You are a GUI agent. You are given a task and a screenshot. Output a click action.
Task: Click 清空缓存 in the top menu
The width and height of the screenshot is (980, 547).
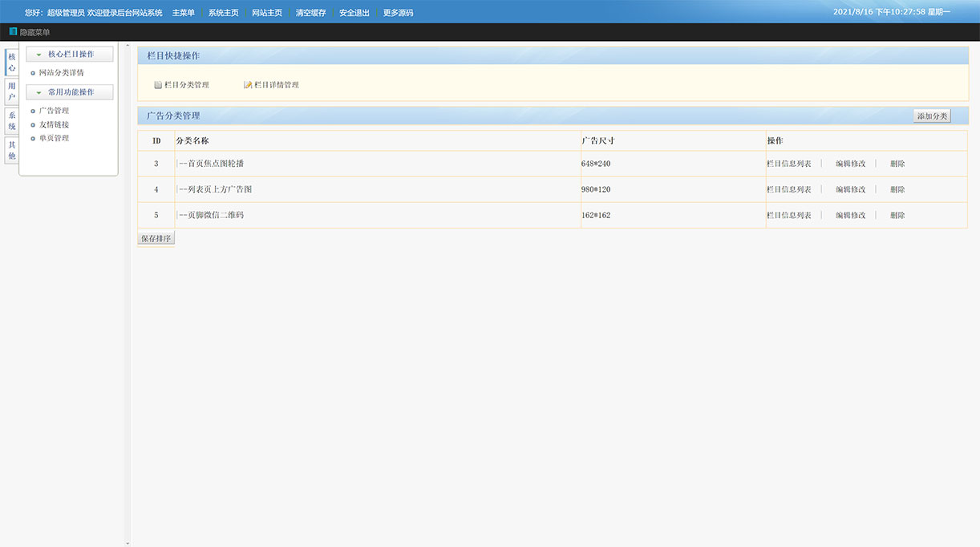point(310,13)
